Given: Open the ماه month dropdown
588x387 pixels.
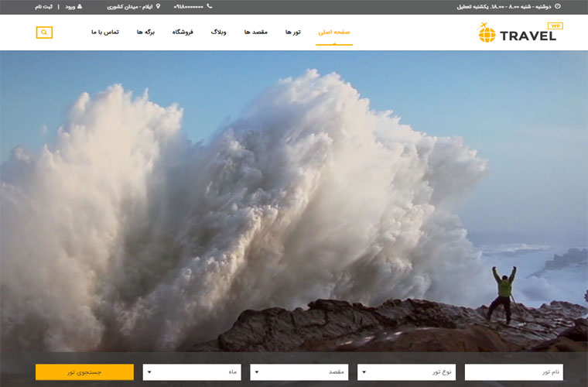Looking at the screenshot, I should tap(192, 372).
